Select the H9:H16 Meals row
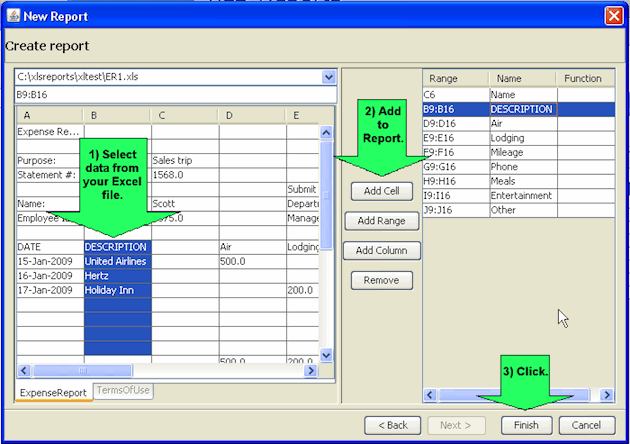 (x=519, y=182)
